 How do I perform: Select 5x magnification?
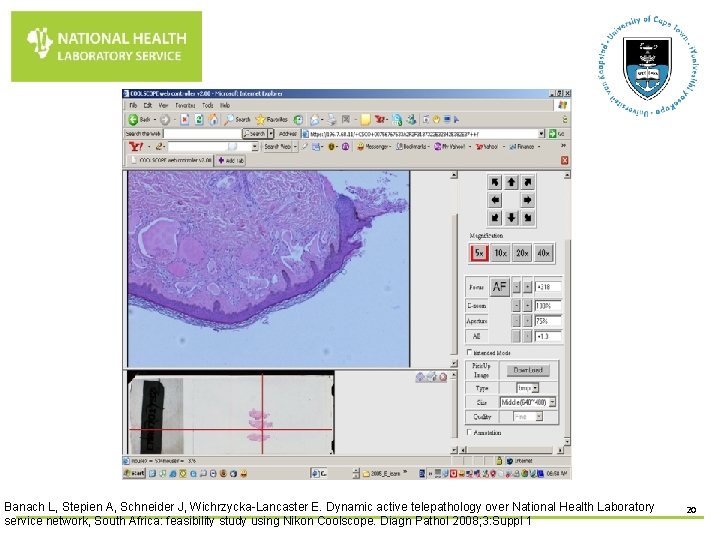point(479,253)
